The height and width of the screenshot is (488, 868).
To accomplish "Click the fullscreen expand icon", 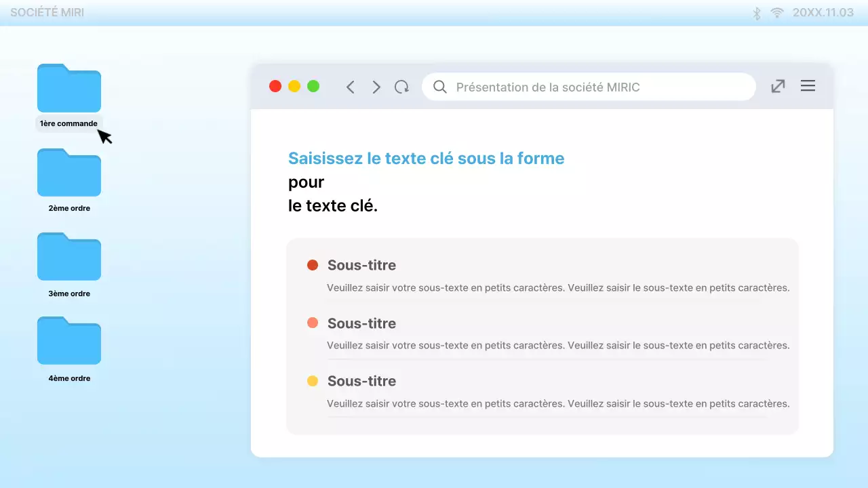I will tap(777, 86).
